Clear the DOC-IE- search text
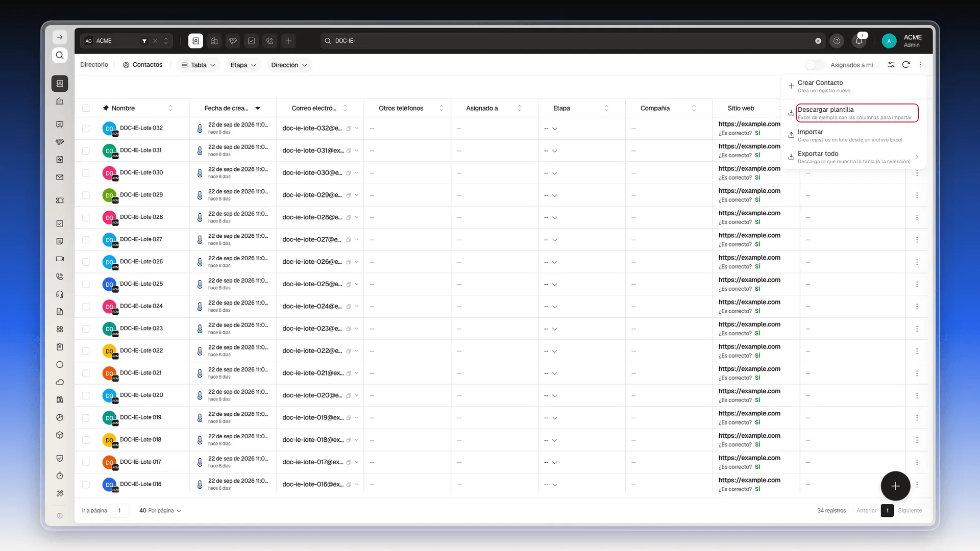 pos(818,41)
